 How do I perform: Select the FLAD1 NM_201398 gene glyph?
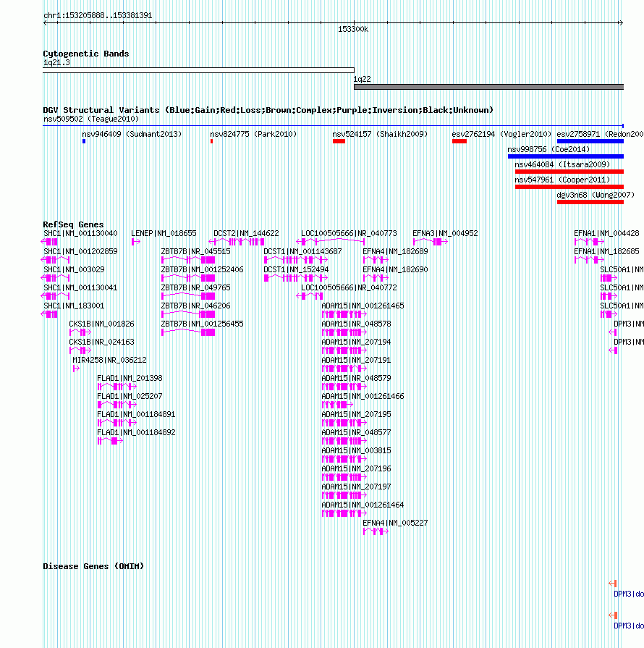117,387
